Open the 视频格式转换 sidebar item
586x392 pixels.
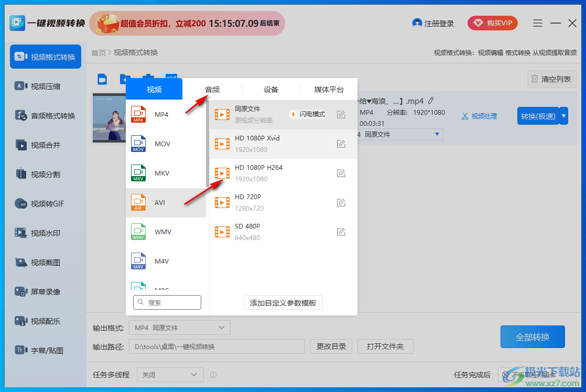coord(46,57)
